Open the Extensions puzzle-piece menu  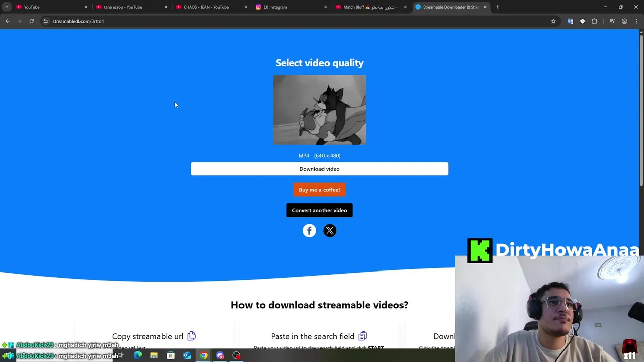click(595, 21)
